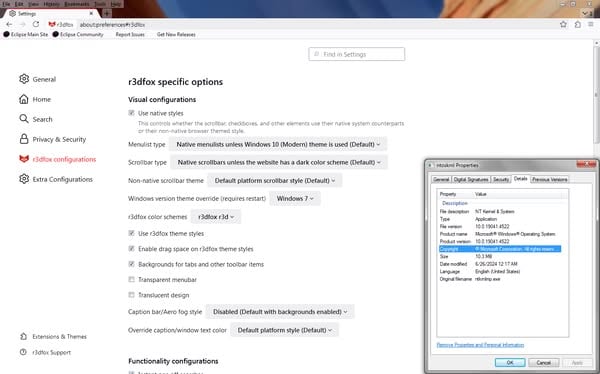Open the Non-native scrollbar theme dropdown
Viewport: 600px width, 374px height.
click(275, 180)
